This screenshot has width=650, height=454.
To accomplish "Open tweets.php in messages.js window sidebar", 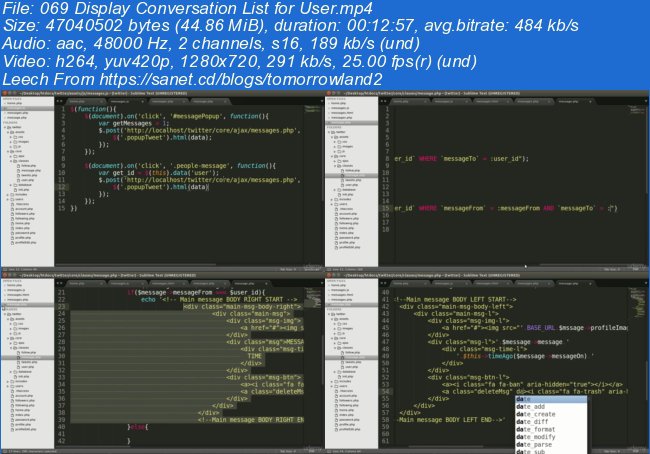I will (29, 175).
